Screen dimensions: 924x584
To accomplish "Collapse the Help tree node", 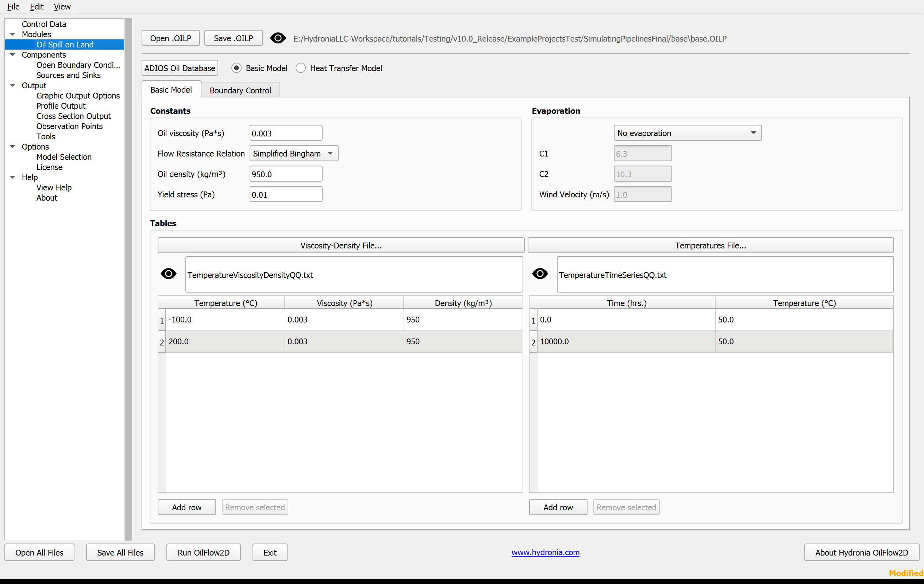I will click(13, 178).
